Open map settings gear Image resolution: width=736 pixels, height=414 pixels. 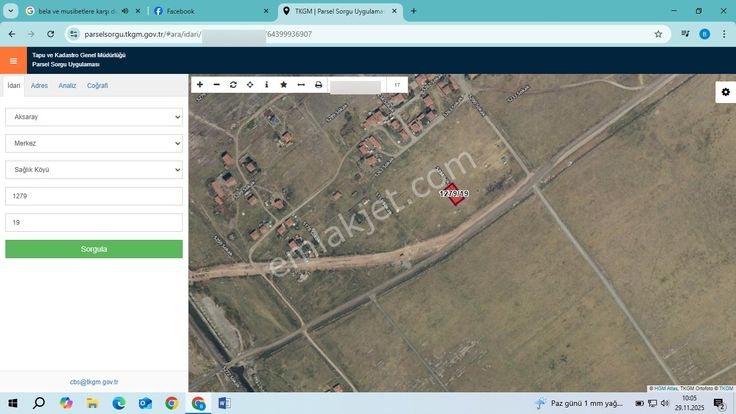(x=726, y=92)
